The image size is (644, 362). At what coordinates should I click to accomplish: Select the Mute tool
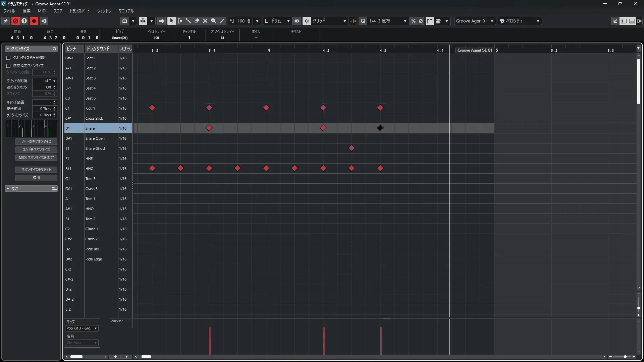pyautogui.click(x=205, y=21)
